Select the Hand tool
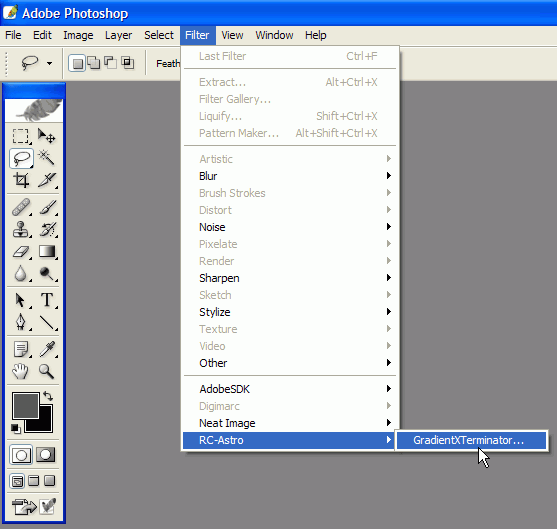 [x=21, y=371]
